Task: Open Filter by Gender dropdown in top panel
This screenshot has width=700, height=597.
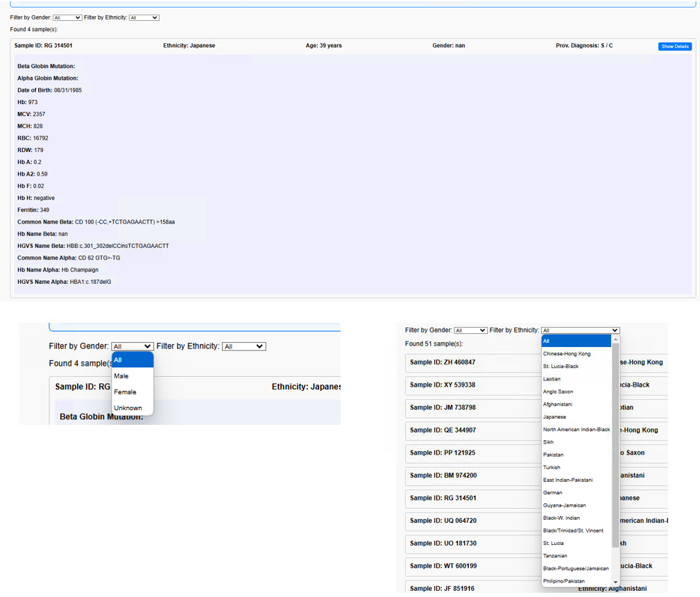Action: tap(67, 18)
